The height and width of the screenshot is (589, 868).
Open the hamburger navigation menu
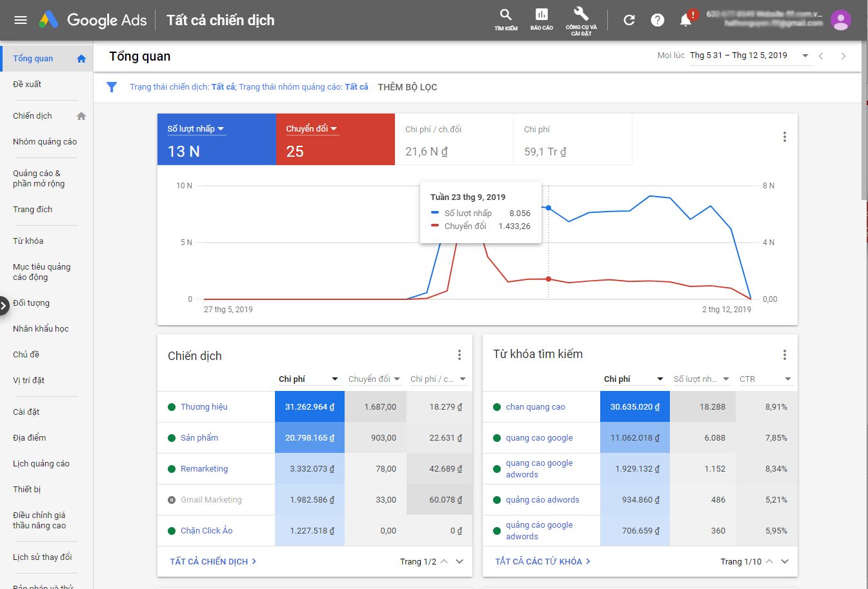click(20, 19)
